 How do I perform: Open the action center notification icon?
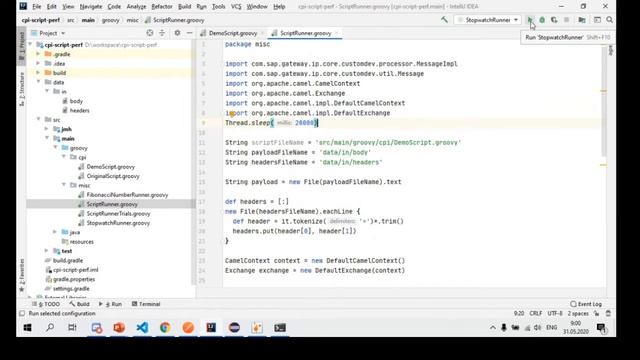601,327
